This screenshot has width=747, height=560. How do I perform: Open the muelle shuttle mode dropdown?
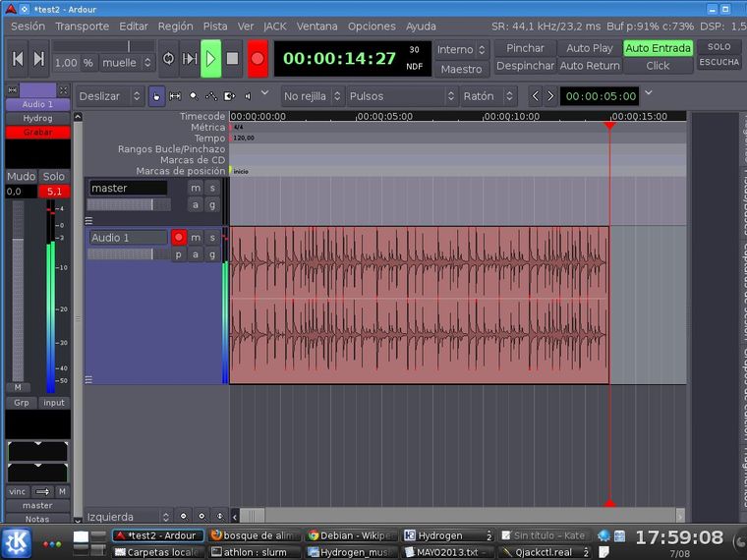pos(127,63)
